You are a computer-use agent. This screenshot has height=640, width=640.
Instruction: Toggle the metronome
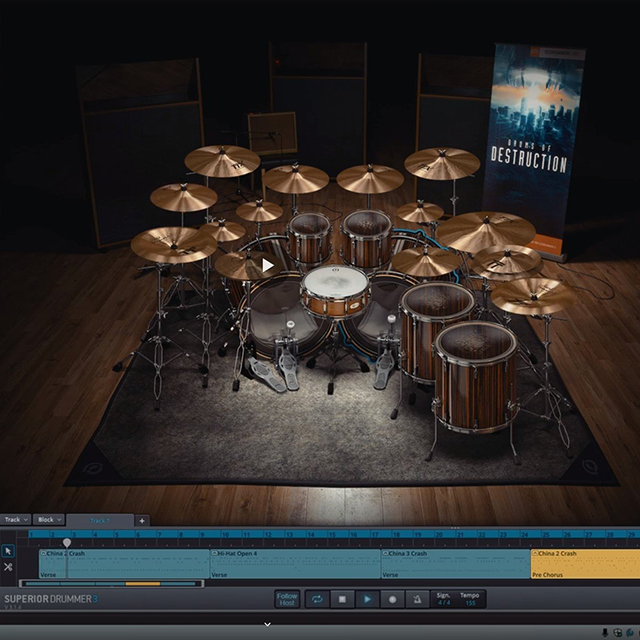tap(417, 599)
